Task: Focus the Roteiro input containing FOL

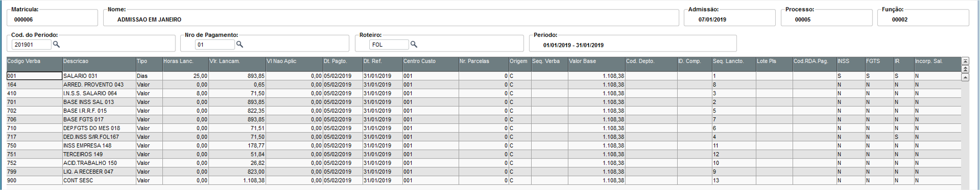Action: coord(389,45)
